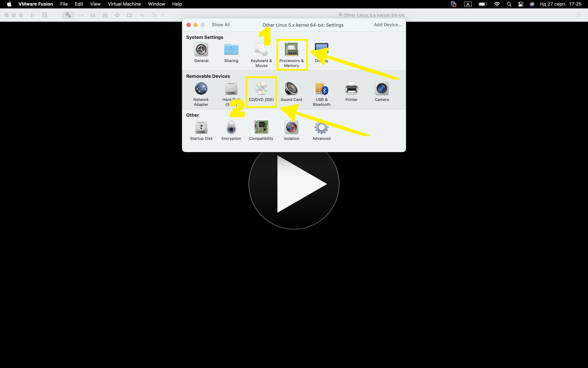Open Encryption settings
The image size is (588, 368).
click(x=231, y=131)
